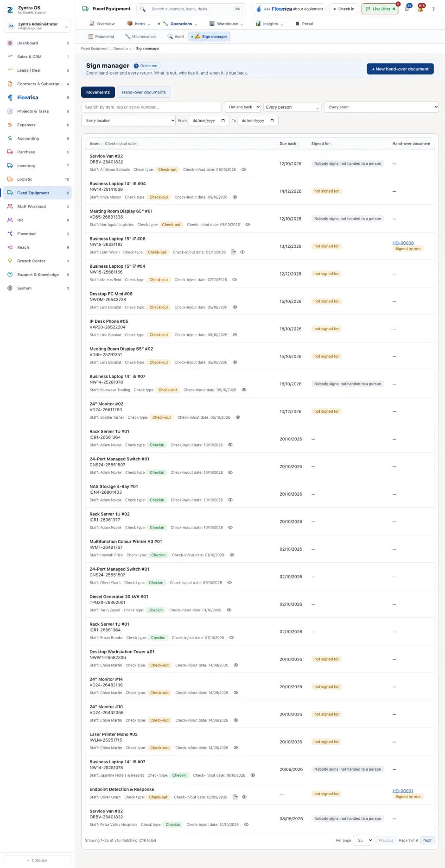
Task: Sort by Due back column header
Action: (x=289, y=144)
